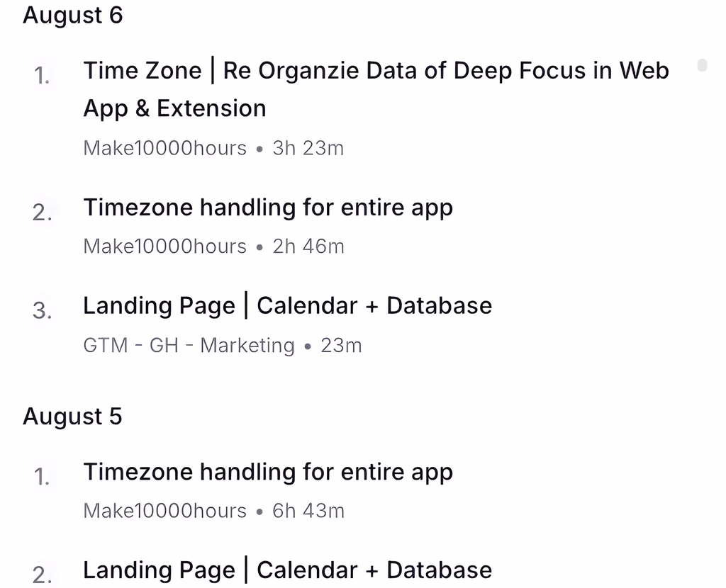Select the Make10000hours project beside 2h 46m

point(165,247)
